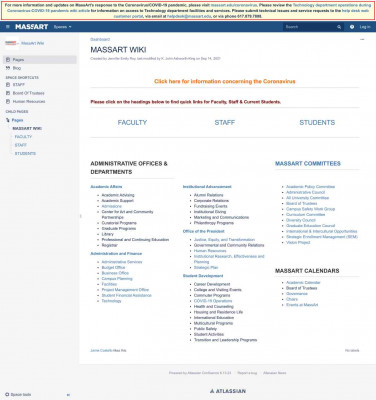Viewport: 376px width, 400px height.
Task: Open the hamburger menu in the header
Action: click(8, 27)
